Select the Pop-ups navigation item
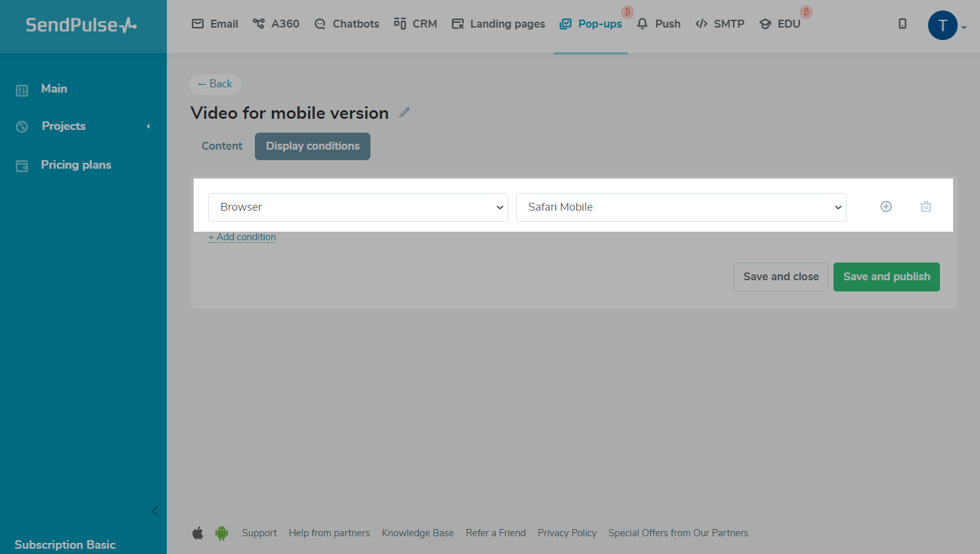980x554 pixels. click(590, 24)
